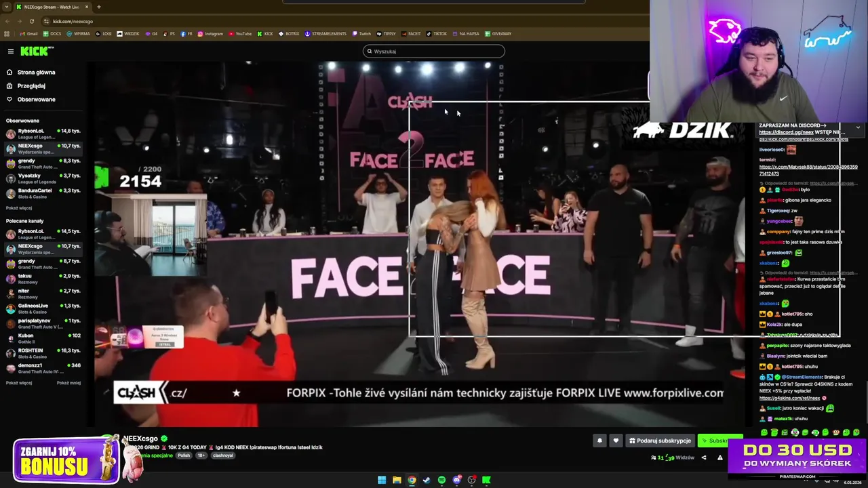Switch to Chrome in taskbar

[412, 480]
